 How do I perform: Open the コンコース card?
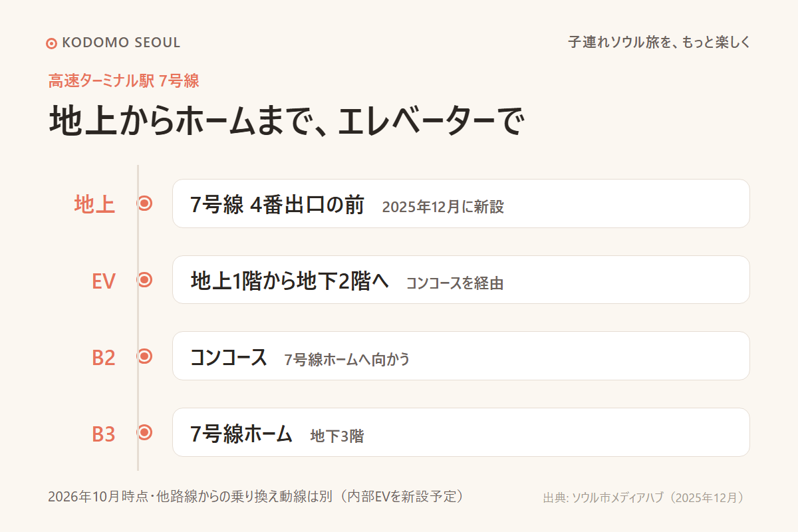[461, 356]
